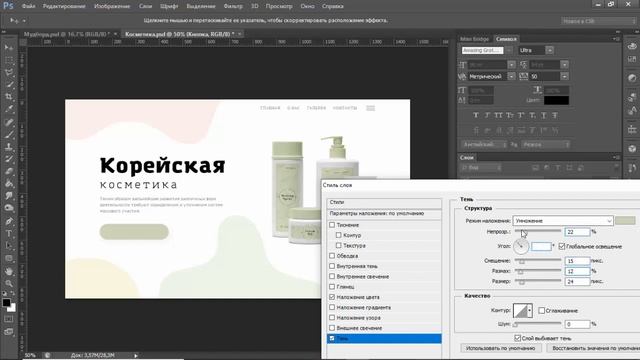Select Параметры наложения: по умолчанию entry
The height and width of the screenshot is (360, 640).
click(x=384, y=213)
